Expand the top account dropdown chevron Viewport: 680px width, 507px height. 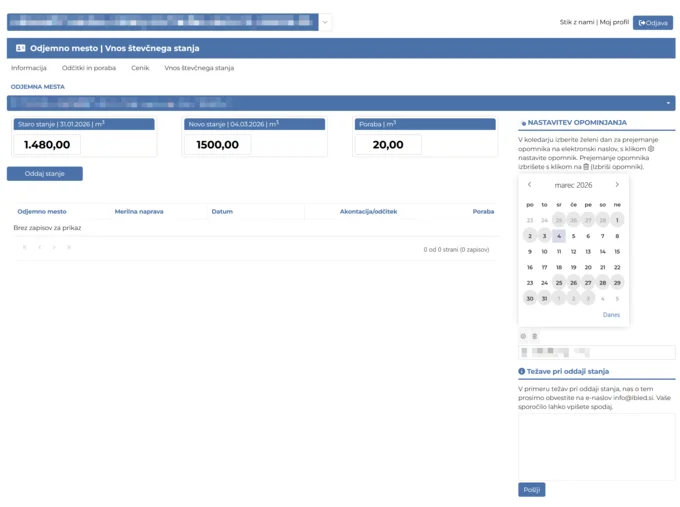pyautogui.click(x=325, y=22)
